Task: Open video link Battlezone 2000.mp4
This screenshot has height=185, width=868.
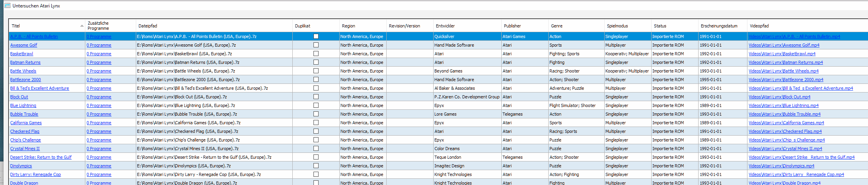Action: [x=786, y=80]
